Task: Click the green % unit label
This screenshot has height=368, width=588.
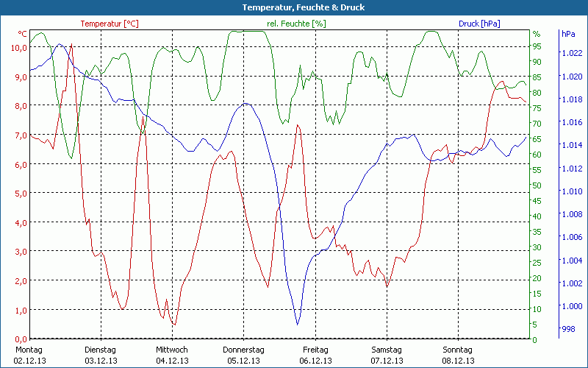Action: [x=537, y=34]
